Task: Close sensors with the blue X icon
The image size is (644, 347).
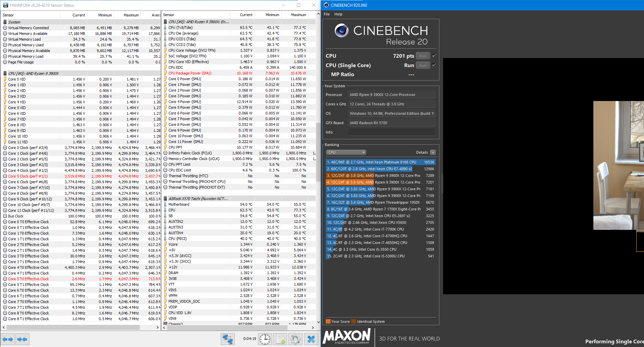Action: coord(311,339)
